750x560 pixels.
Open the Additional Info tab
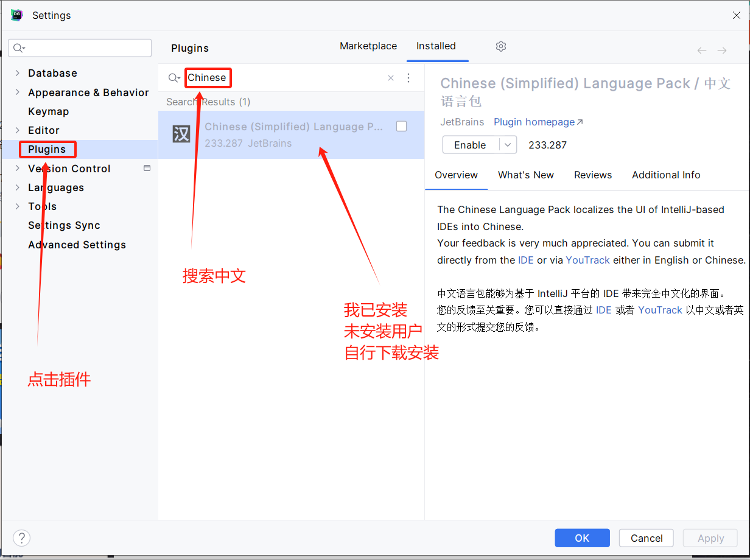666,175
